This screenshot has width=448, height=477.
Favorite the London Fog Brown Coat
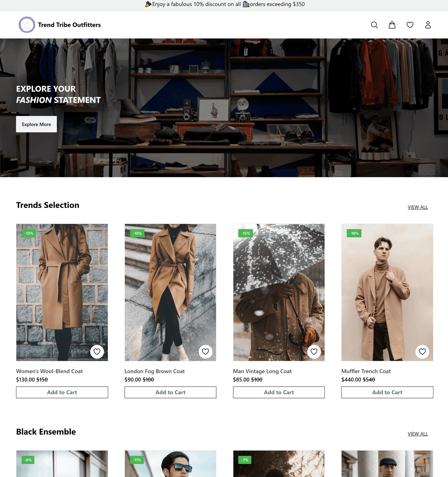coord(205,351)
